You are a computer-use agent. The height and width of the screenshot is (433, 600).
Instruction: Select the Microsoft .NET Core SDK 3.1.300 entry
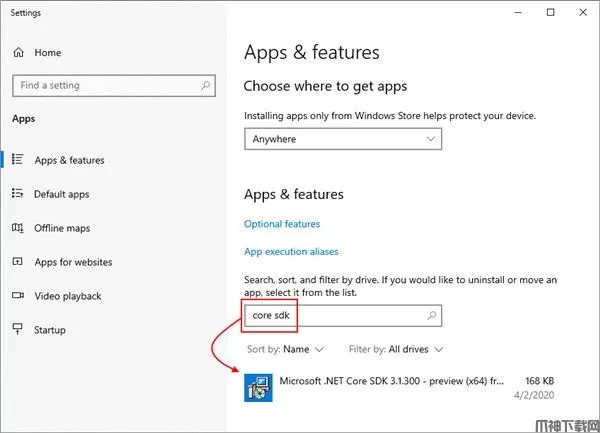coord(390,381)
